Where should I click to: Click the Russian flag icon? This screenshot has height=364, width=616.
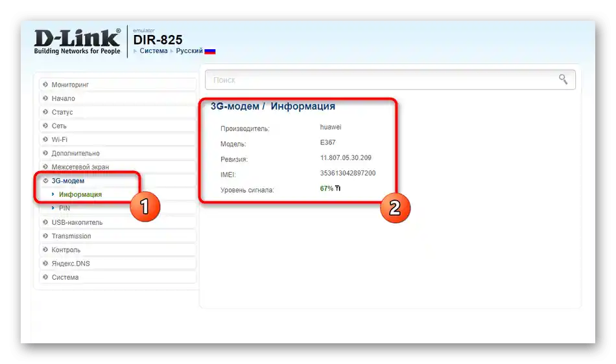point(210,51)
